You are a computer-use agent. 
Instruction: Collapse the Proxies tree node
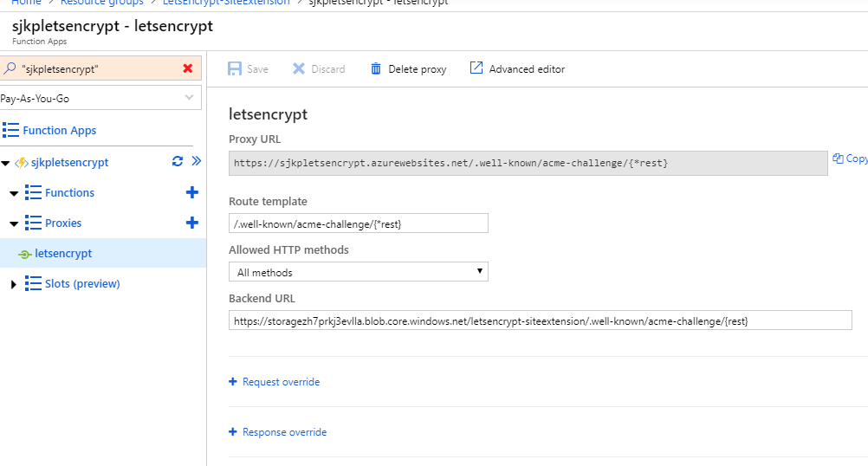tap(15, 223)
